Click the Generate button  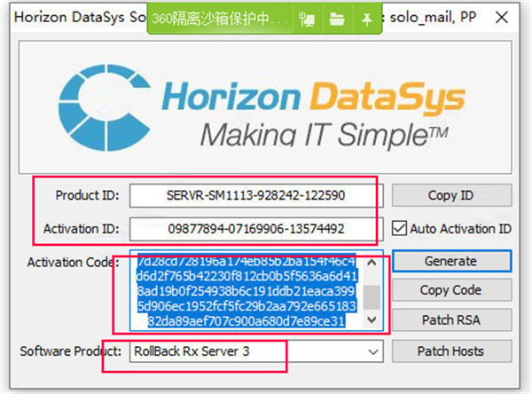coord(451,261)
